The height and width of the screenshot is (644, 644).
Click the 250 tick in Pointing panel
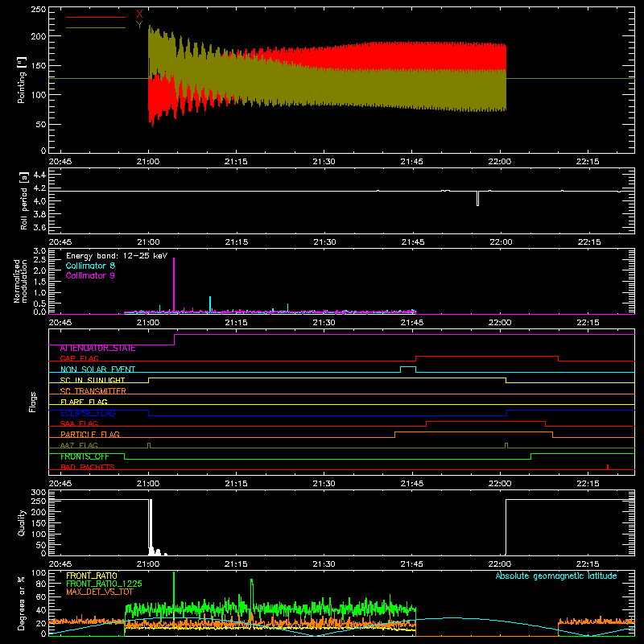coord(39,10)
